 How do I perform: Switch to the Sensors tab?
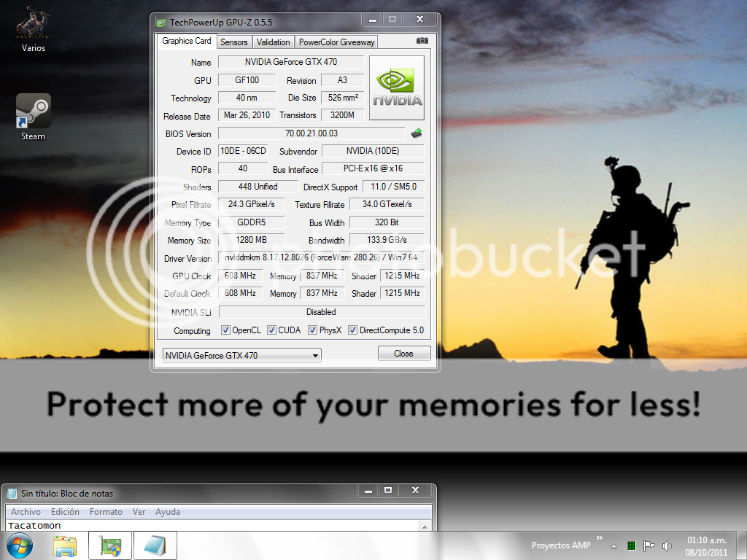(234, 42)
